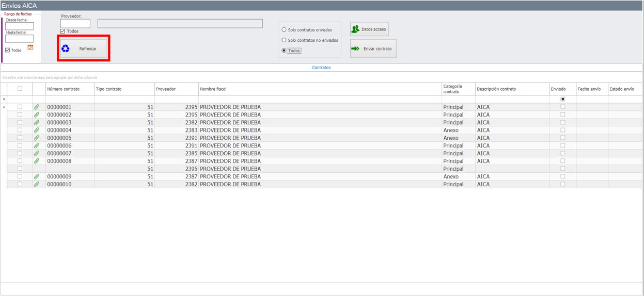The width and height of the screenshot is (644, 296).
Task: Choose the 'Solo contratos no enviados' option
Action: pyautogui.click(x=284, y=40)
